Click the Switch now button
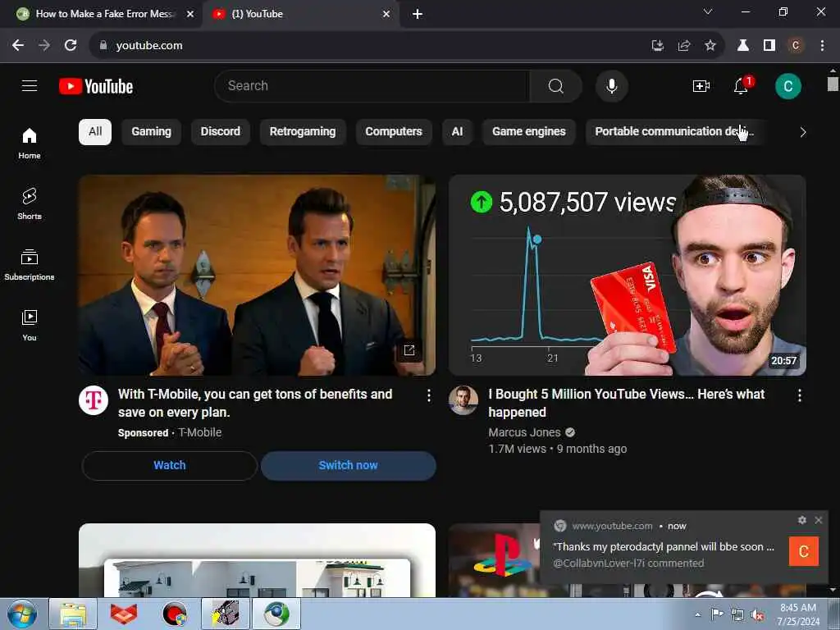 click(348, 466)
